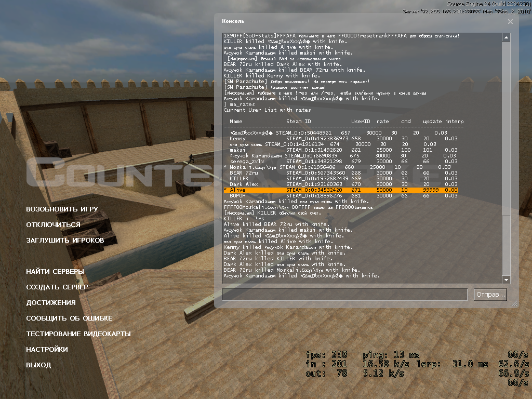This screenshot has height=399, width=532.
Task: Click 'BEAR 72ru killed KILLER with knife' line
Action: [278, 259]
